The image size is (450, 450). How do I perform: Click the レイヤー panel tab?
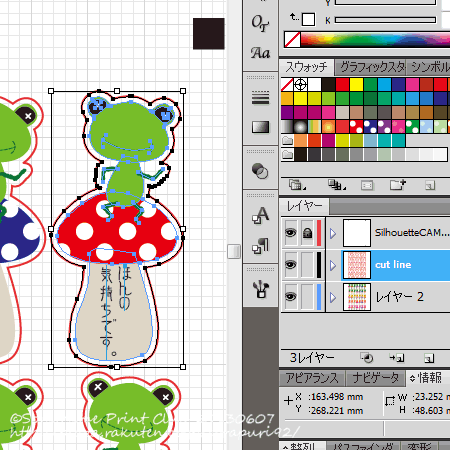pyautogui.click(x=304, y=206)
